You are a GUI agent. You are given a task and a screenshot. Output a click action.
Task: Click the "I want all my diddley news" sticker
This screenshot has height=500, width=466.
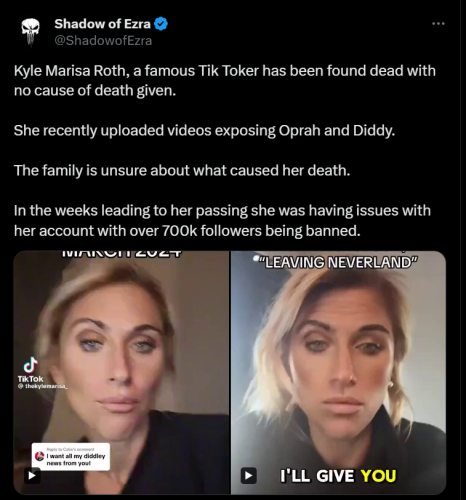[71, 457]
